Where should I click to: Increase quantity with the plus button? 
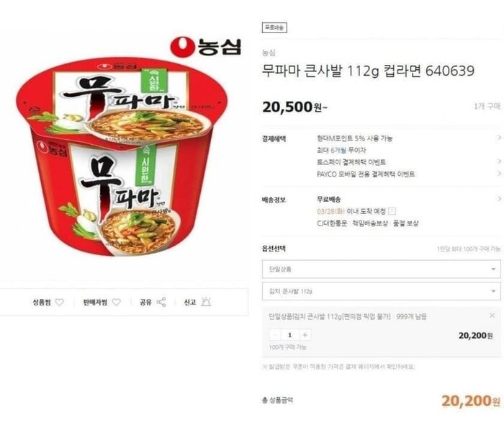(305, 335)
